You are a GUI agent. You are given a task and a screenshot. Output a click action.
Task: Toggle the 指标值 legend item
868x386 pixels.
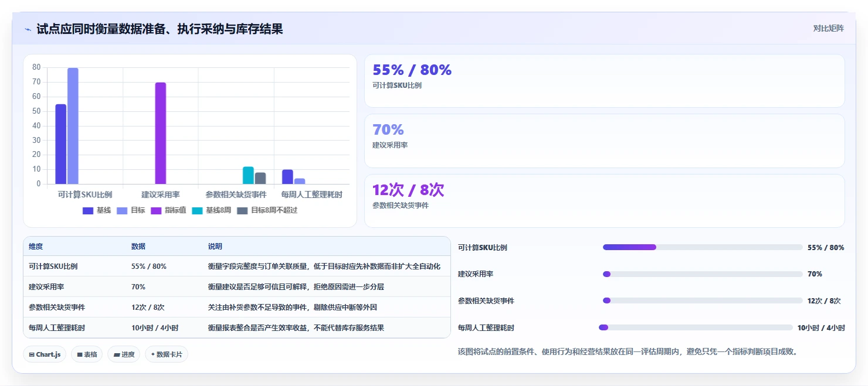coord(169,210)
